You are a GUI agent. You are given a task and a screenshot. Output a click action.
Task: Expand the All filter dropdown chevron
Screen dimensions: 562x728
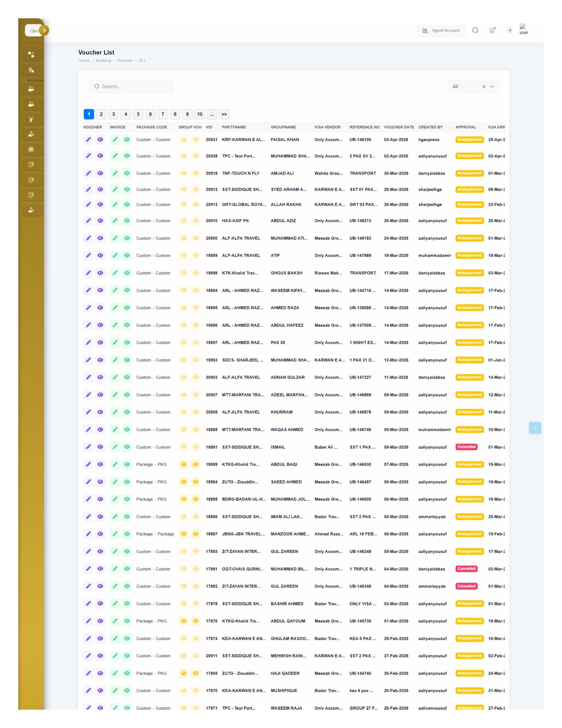pyautogui.click(x=492, y=87)
